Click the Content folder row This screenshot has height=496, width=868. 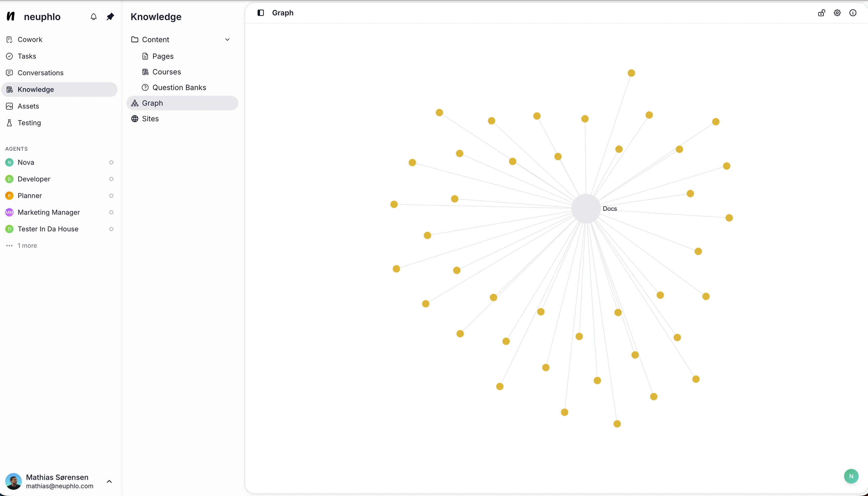pyautogui.click(x=182, y=40)
